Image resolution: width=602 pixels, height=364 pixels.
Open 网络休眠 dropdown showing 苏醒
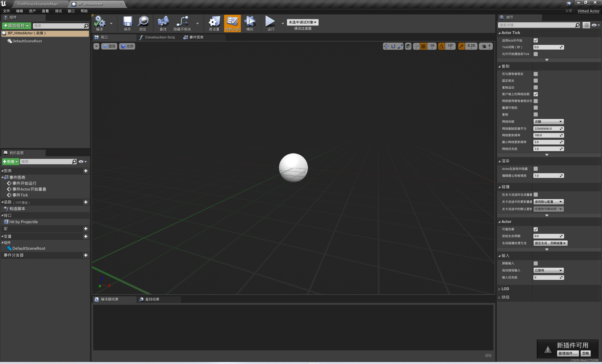click(x=548, y=121)
